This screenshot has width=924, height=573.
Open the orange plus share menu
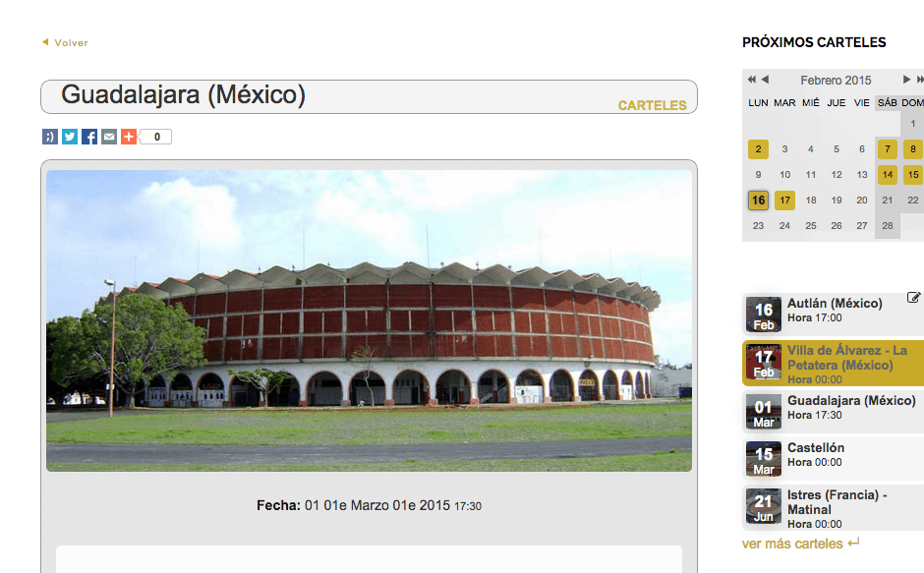tap(129, 137)
